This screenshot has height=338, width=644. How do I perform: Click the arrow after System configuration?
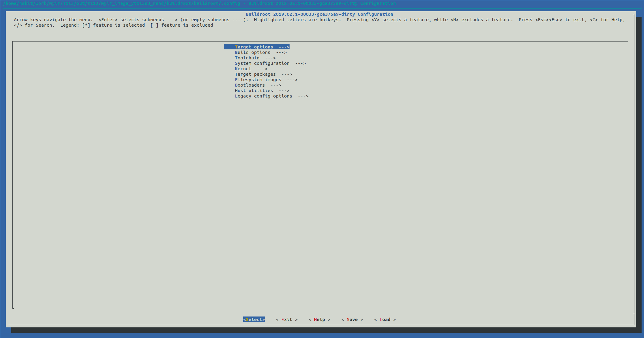point(300,63)
